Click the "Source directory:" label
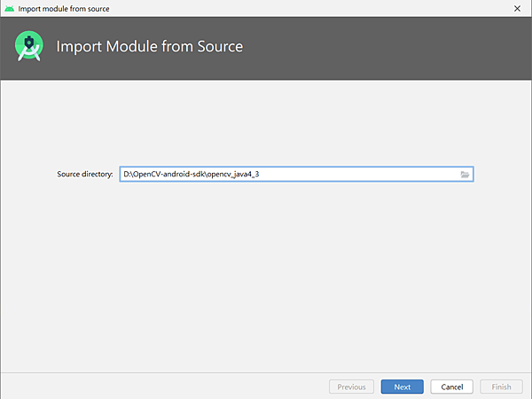This screenshot has width=532, height=399. (x=85, y=175)
